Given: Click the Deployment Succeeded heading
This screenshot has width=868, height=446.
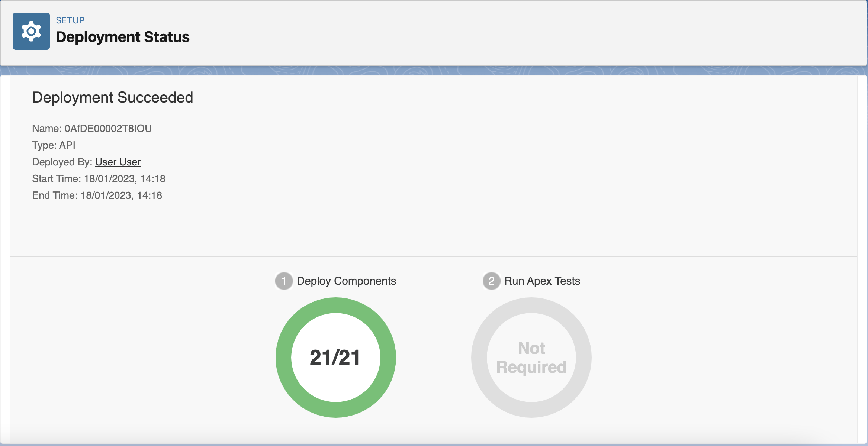Looking at the screenshot, I should pos(112,97).
